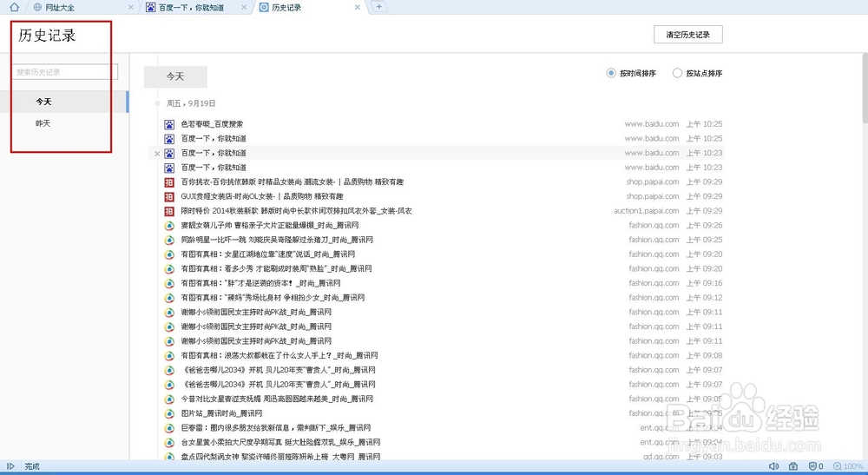Open 限时特价 2014秋装新款 history entry
This screenshot has width=868, height=475.
[296, 211]
